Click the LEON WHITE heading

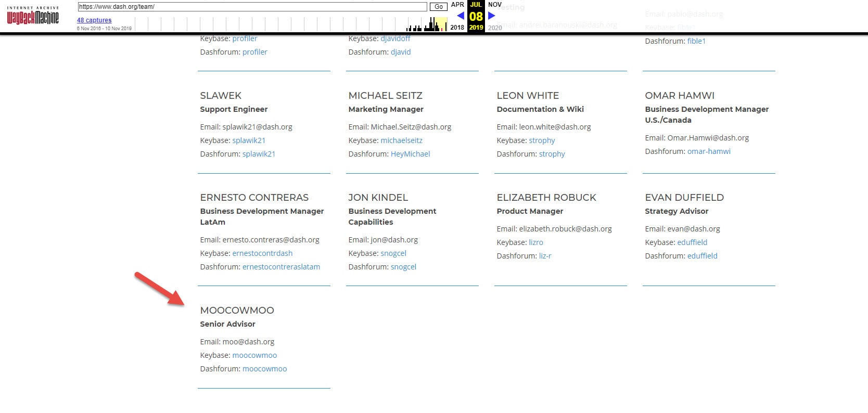pyautogui.click(x=528, y=96)
